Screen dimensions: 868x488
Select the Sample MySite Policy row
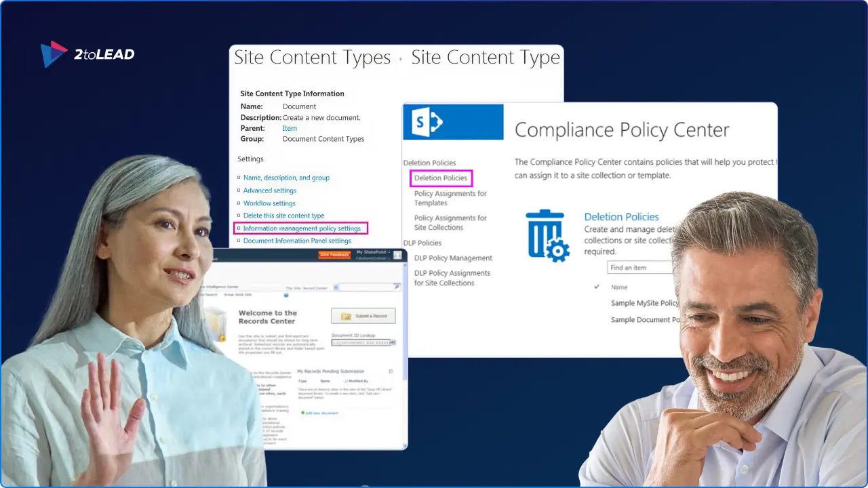(x=644, y=303)
